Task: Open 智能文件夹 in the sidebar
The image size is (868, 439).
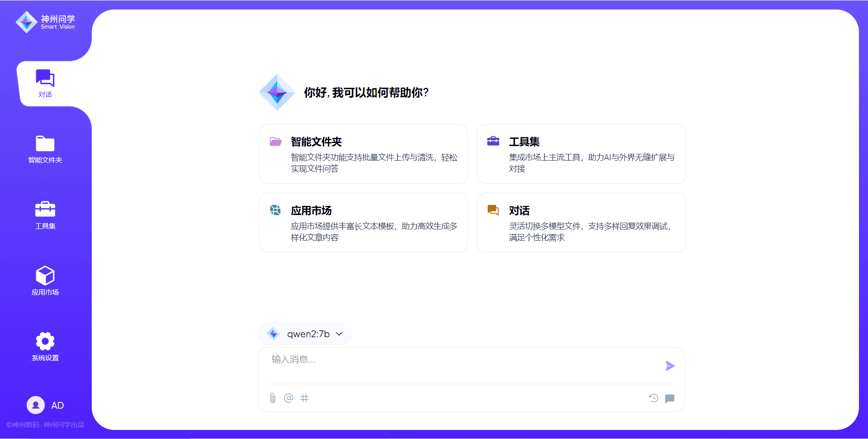Action: pyautogui.click(x=45, y=149)
